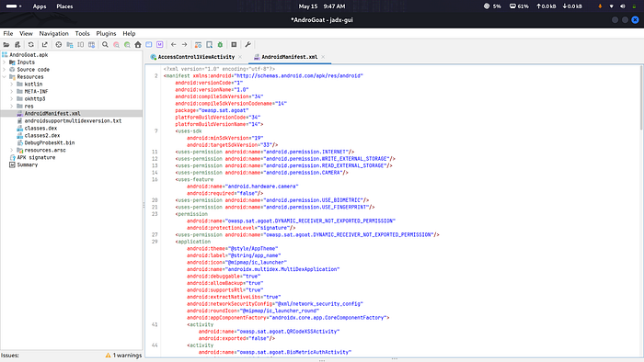Open the Help menu
Viewport: 644px width, 362px height.
129,34
